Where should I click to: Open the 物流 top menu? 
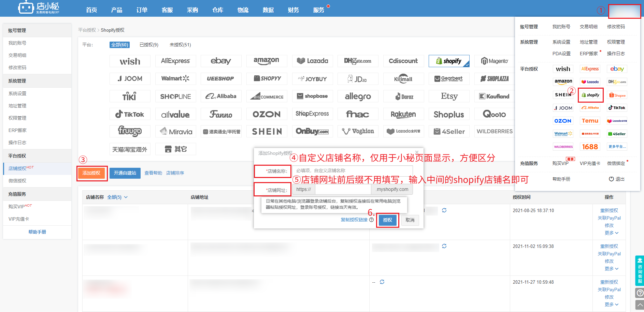click(243, 10)
